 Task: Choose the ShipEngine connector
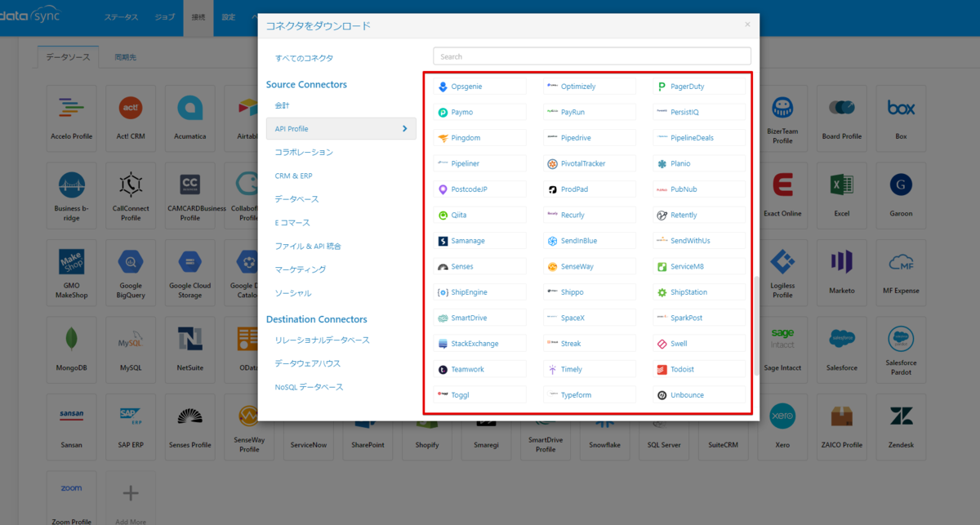pos(479,292)
